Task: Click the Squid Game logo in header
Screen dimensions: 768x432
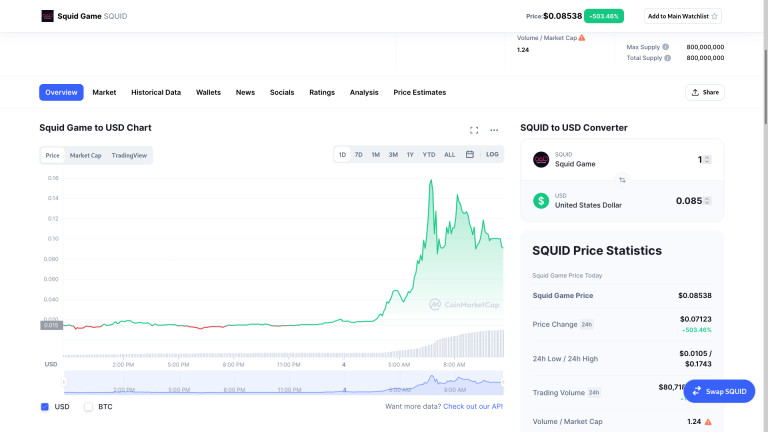Action: (47, 16)
